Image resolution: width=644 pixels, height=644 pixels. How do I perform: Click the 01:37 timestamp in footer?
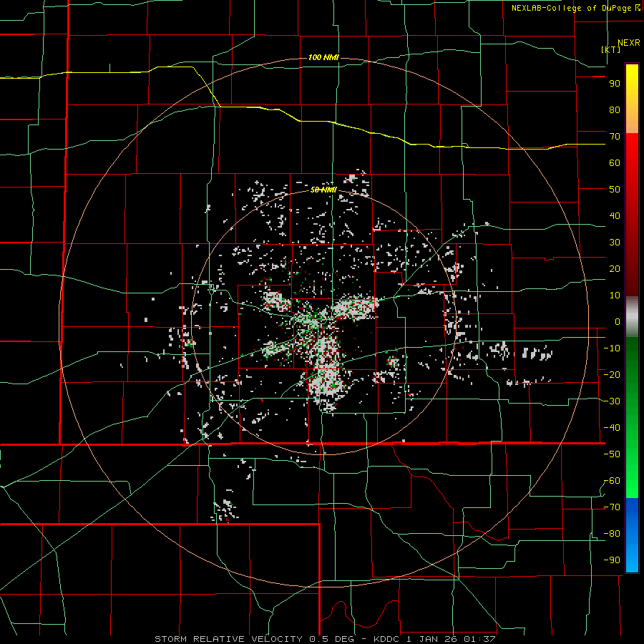[x=479, y=639]
